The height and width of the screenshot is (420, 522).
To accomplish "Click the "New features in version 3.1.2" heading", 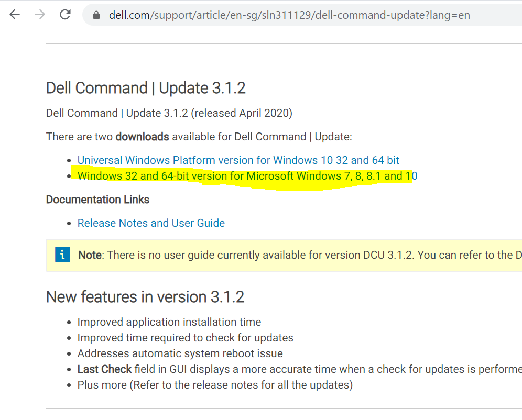I will point(145,297).
